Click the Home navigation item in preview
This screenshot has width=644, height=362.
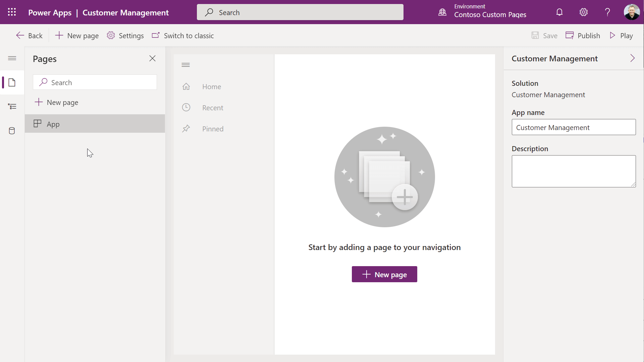point(211,86)
